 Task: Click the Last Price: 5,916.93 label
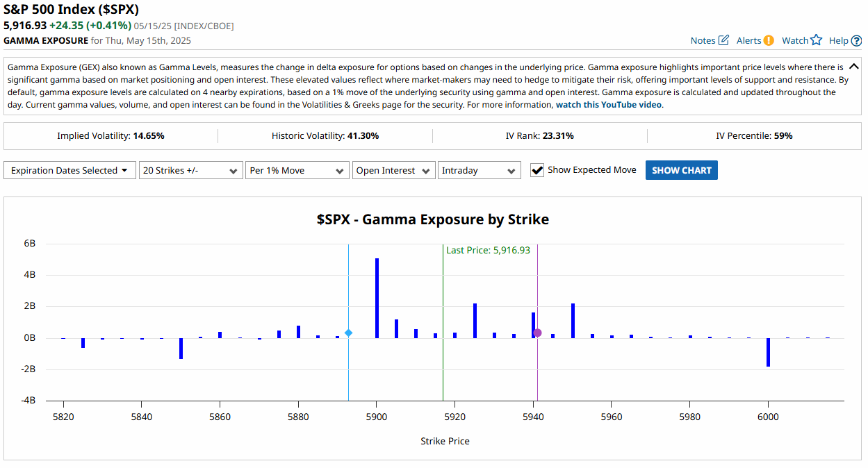coord(488,250)
